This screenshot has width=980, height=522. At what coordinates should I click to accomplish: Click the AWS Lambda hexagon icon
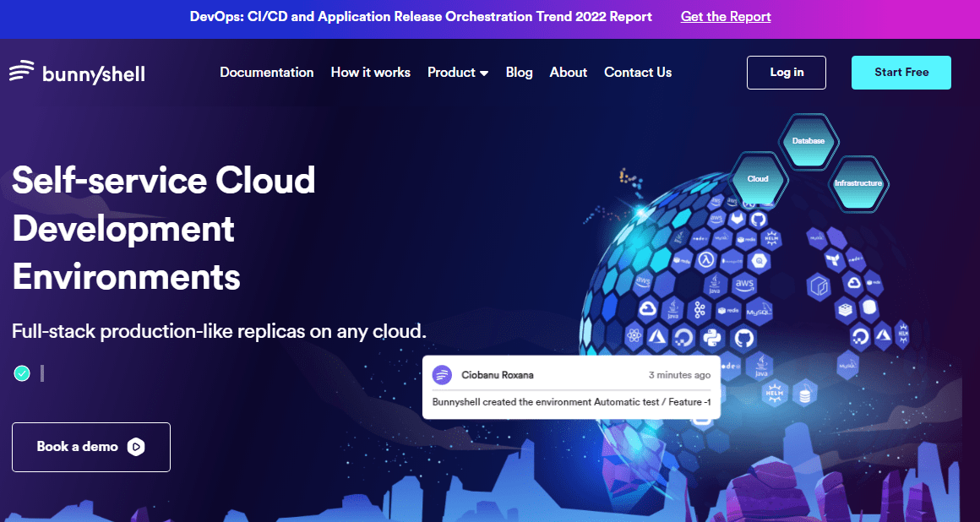(x=705, y=261)
